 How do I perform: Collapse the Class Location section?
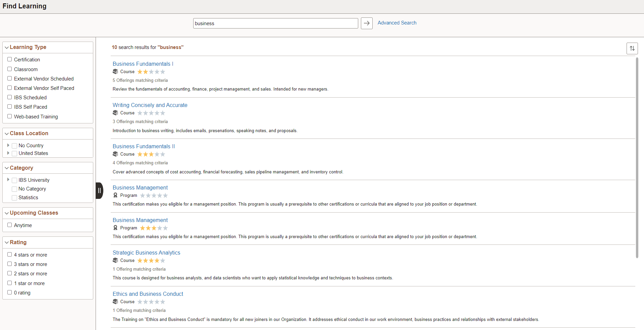click(7, 133)
